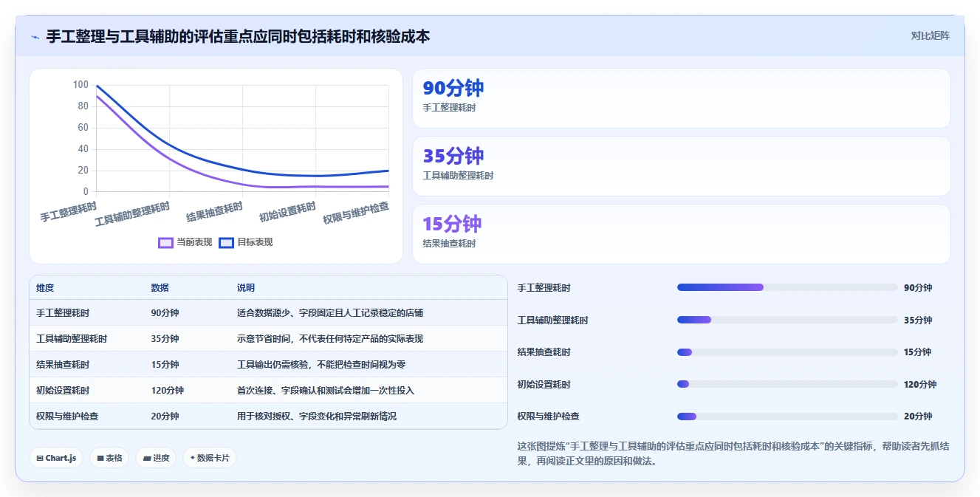
Task: Click table cell 90分钟
Action: [165, 313]
